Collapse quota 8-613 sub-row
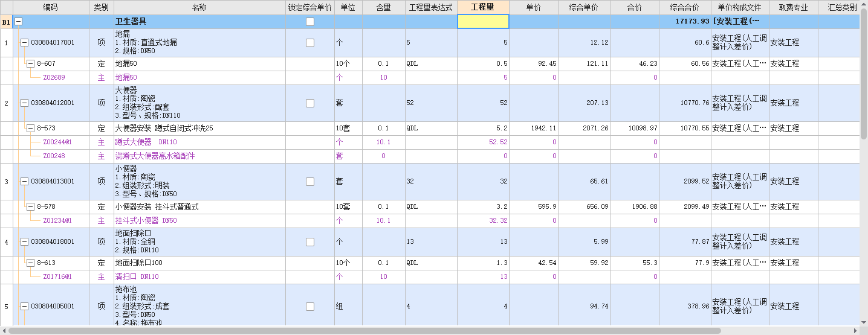 tap(30, 263)
